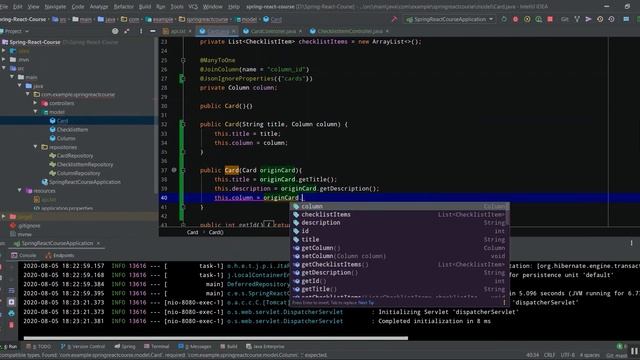
Task: Hide the Project panel with minus icon
Action: coord(153,31)
